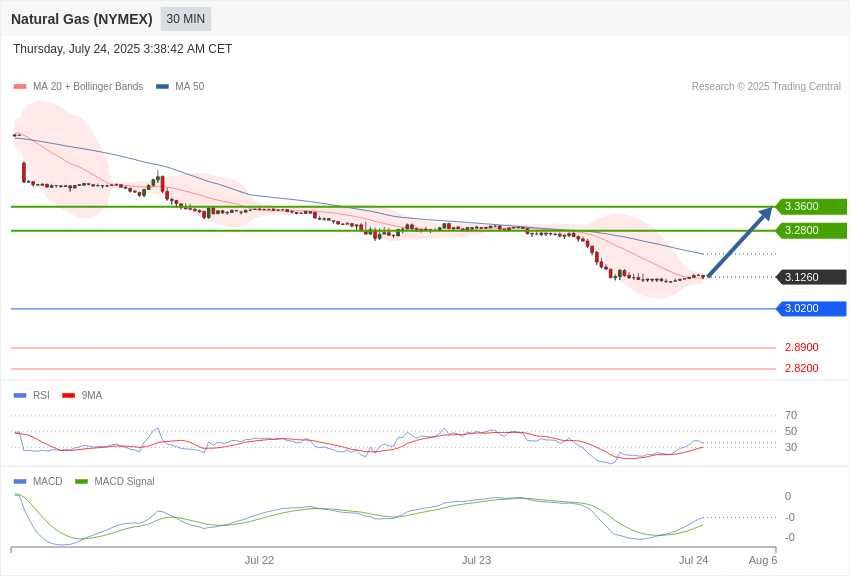The image size is (850, 576).
Task: Click the MA 20 + Bollinger Bands legend swatch
Action: click(x=20, y=87)
